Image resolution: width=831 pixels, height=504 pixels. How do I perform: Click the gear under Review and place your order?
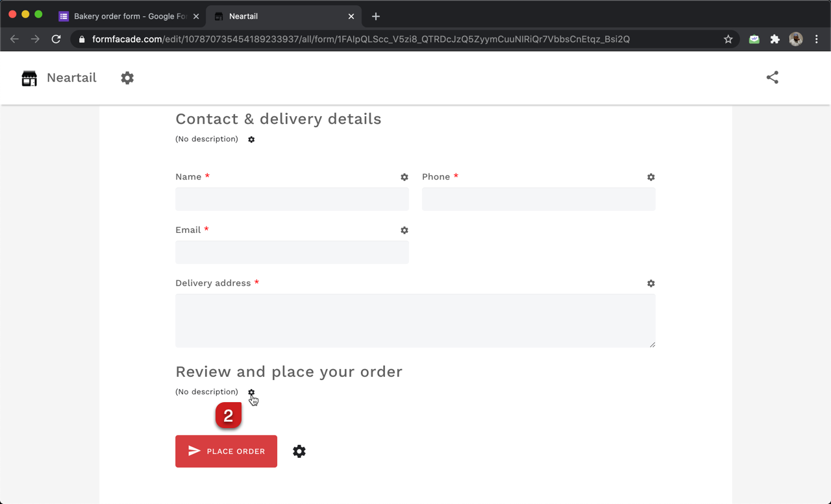[x=251, y=392]
